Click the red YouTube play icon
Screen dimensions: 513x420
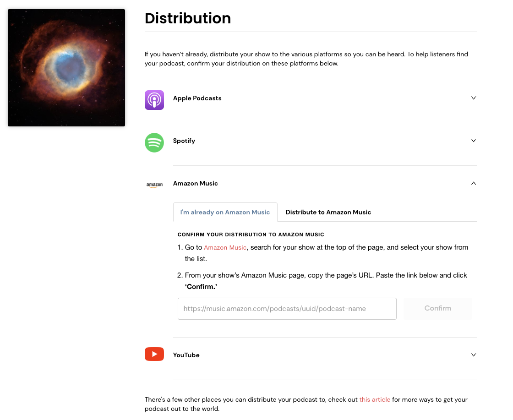coord(154,354)
